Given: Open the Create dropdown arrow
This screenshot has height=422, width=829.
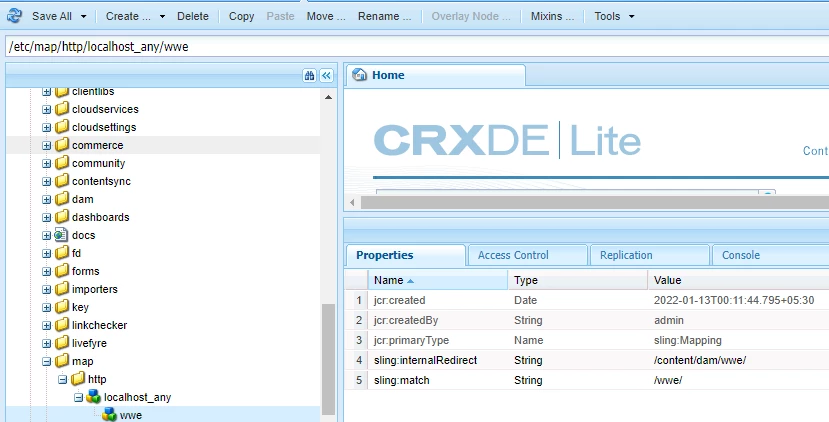Looking at the screenshot, I should [162, 16].
